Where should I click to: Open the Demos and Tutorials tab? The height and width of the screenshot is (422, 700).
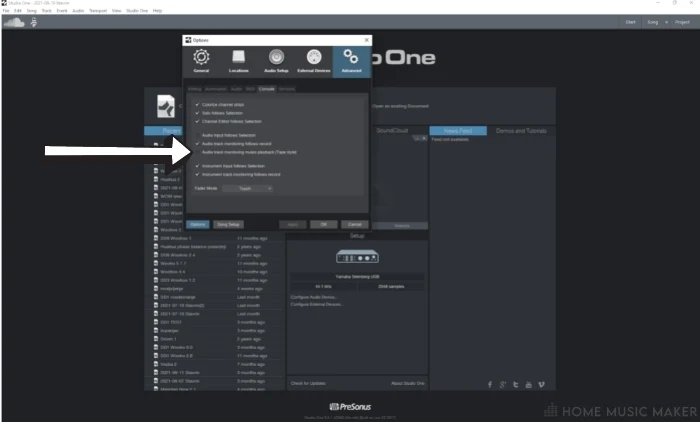pos(521,131)
